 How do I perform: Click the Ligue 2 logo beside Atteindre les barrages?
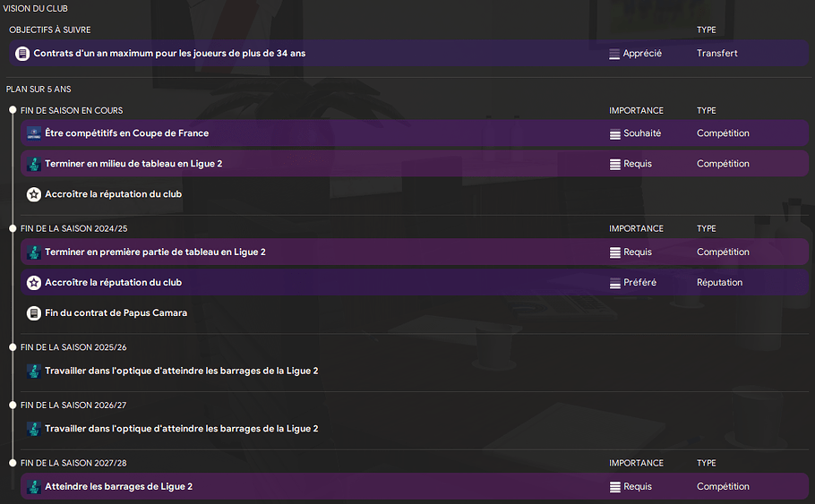[34, 487]
